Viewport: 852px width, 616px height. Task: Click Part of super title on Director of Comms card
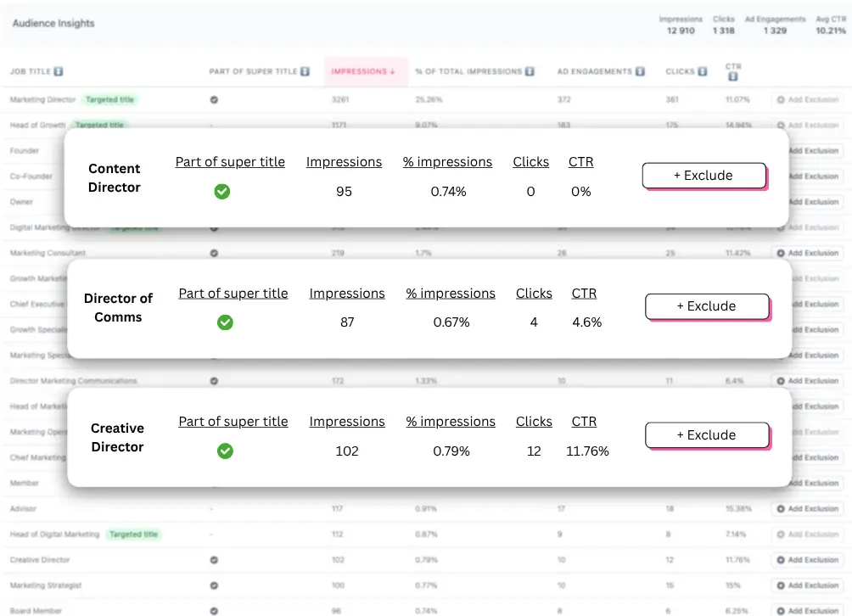tap(233, 294)
